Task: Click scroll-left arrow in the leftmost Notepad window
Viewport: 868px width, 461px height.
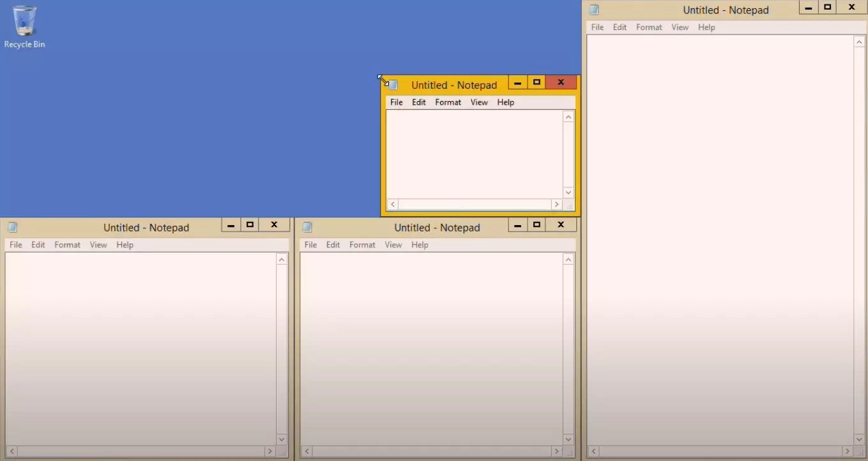Action: [12, 451]
